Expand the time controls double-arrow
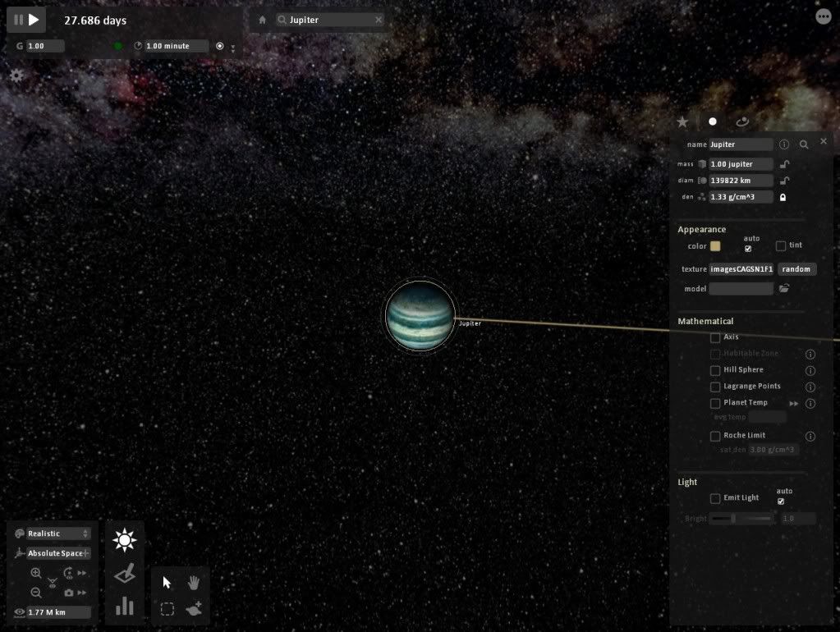 pos(233,48)
